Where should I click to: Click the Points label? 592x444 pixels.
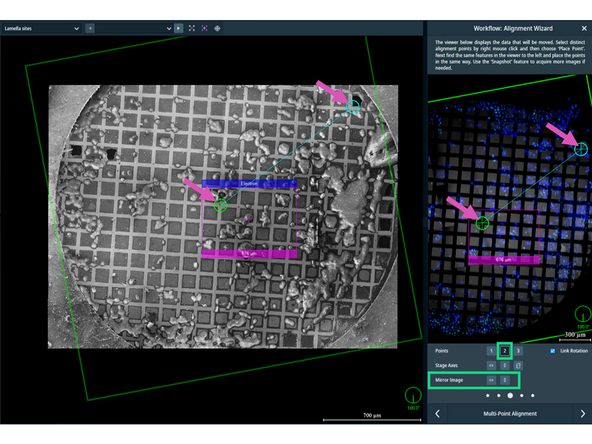click(x=441, y=351)
